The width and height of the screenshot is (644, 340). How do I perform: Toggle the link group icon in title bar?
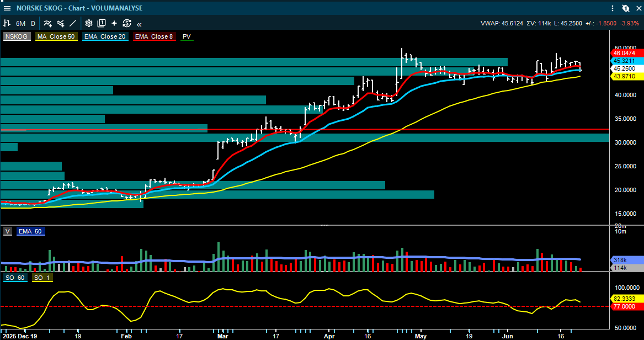626,8
